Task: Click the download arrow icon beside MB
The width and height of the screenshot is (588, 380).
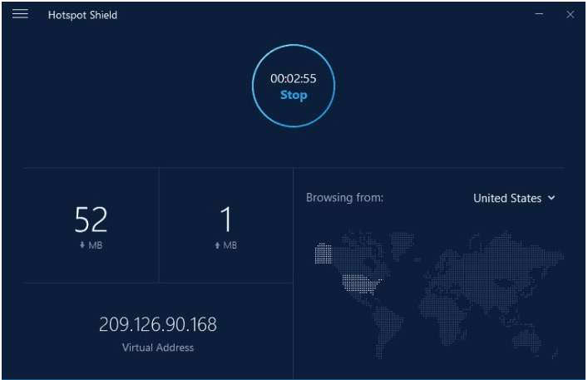Action: [x=82, y=245]
